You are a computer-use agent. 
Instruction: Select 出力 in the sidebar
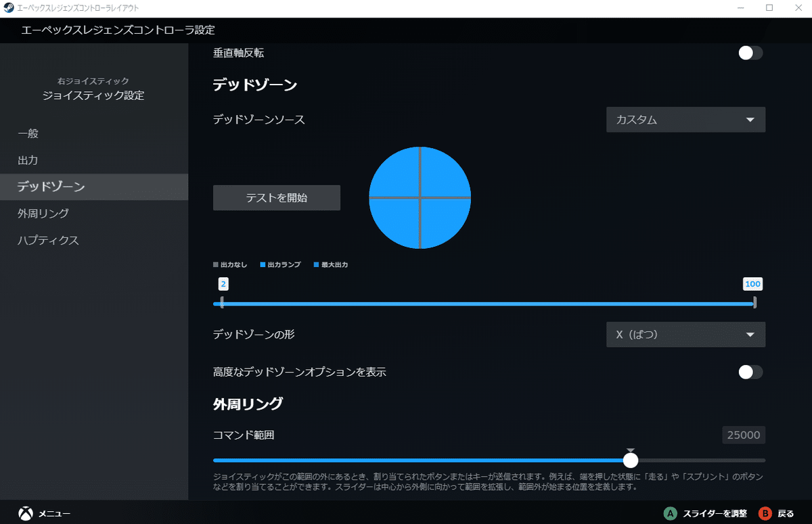(x=94, y=160)
